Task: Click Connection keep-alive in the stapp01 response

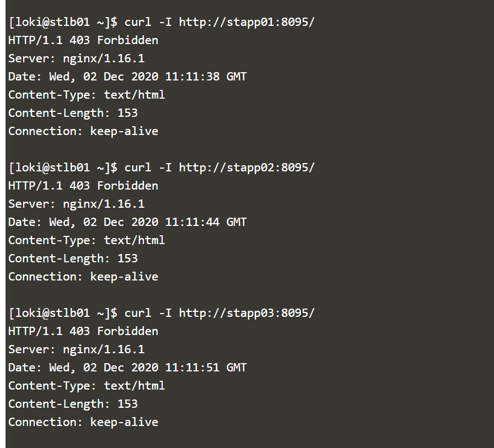Action: tap(83, 131)
